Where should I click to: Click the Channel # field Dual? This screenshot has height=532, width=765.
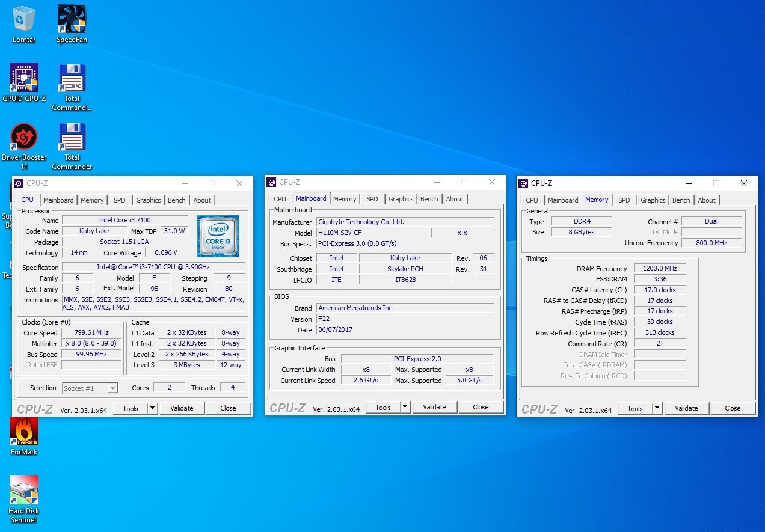tap(711, 222)
